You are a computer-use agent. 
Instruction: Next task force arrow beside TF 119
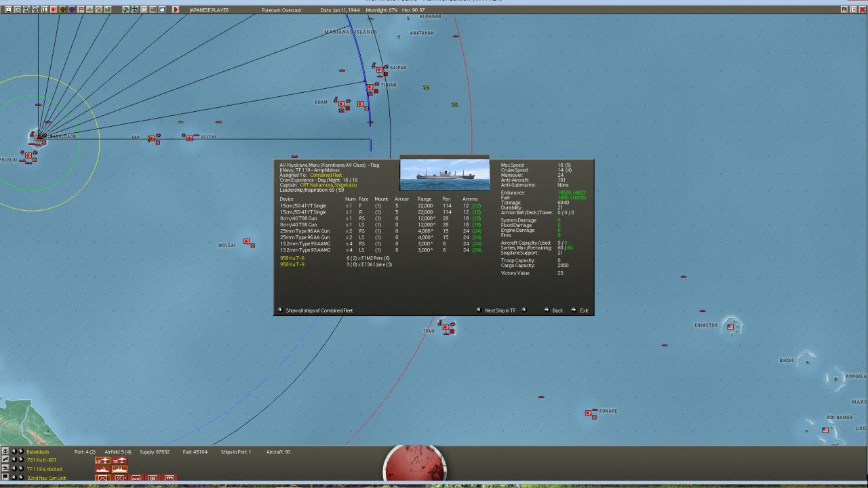pos(21,469)
